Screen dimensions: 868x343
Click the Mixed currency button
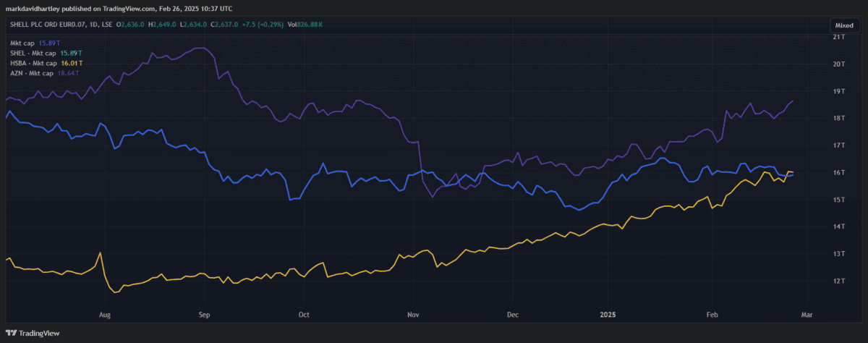click(x=844, y=25)
